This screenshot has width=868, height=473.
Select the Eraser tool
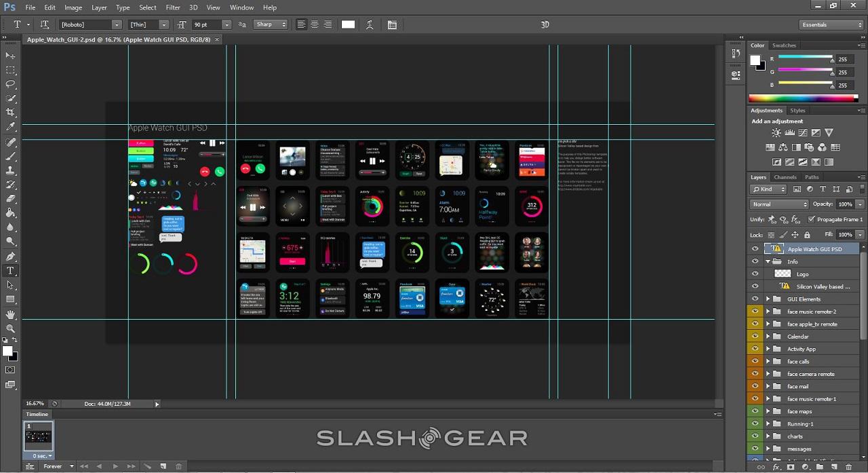coord(10,199)
